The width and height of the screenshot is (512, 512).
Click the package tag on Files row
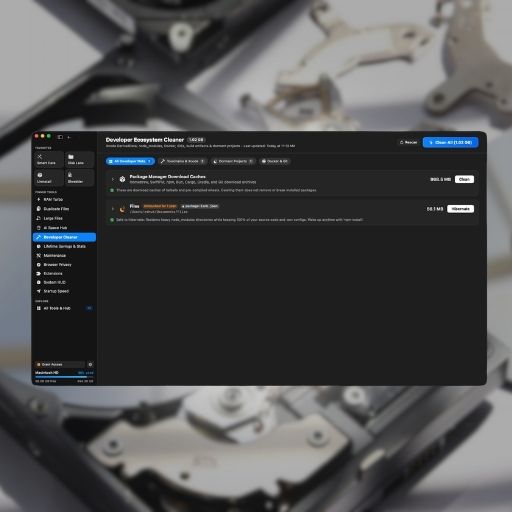200,206
